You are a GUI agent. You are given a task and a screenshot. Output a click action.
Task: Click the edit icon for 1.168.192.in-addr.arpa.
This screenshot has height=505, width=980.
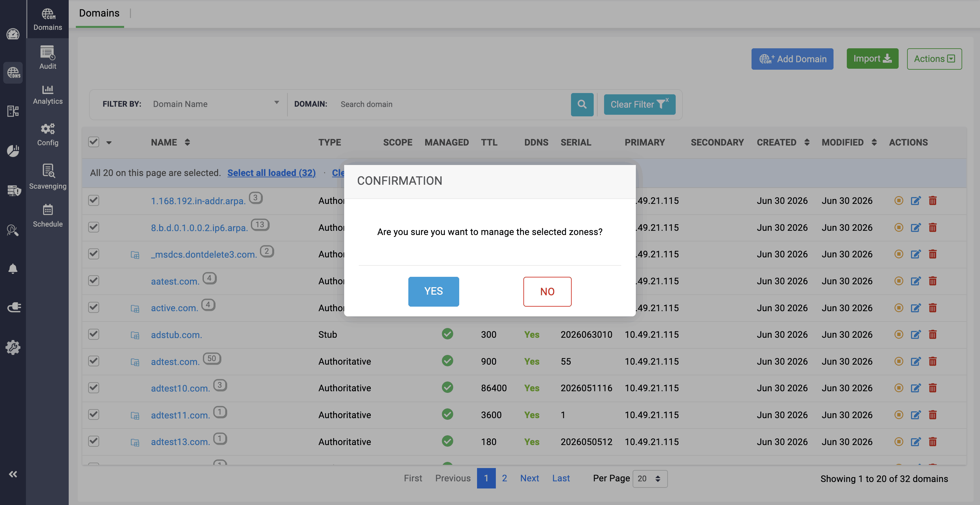coord(916,201)
